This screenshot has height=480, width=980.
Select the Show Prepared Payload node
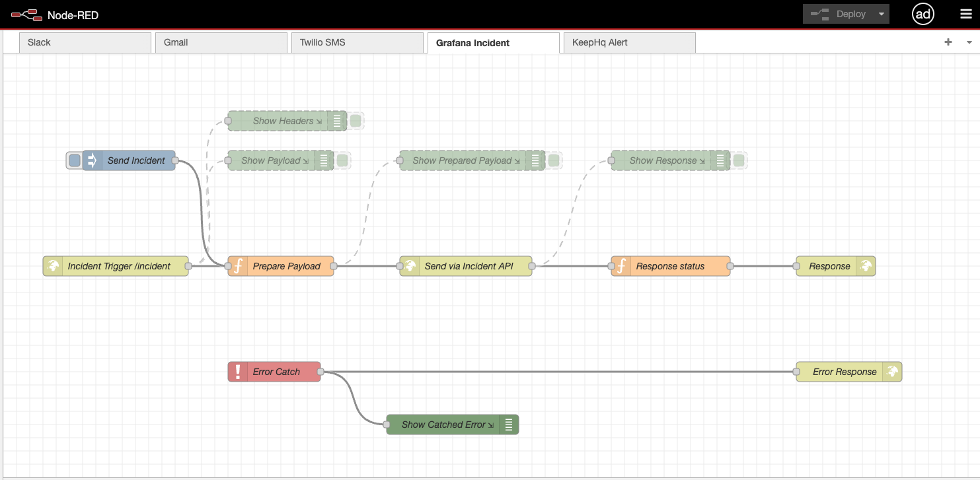[x=472, y=160]
